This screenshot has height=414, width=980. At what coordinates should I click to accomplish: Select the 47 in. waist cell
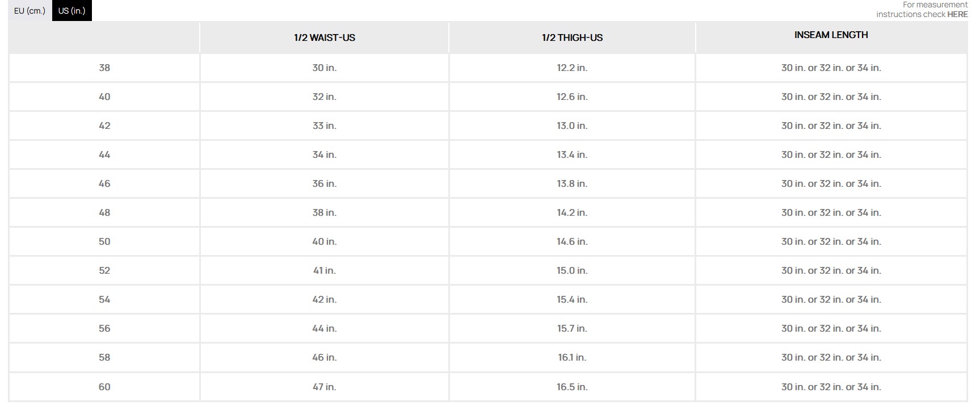pyautogui.click(x=324, y=387)
